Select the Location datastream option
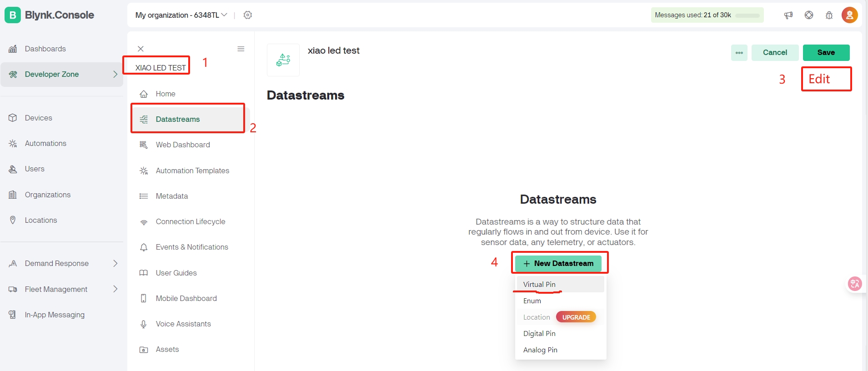This screenshot has width=868, height=371. pyautogui.click(x=537, y=317)
